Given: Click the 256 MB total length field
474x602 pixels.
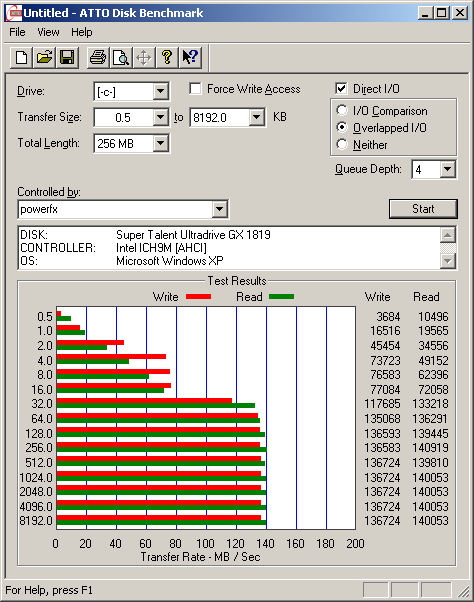Looking at the screenshot, I should pos(124,144).
